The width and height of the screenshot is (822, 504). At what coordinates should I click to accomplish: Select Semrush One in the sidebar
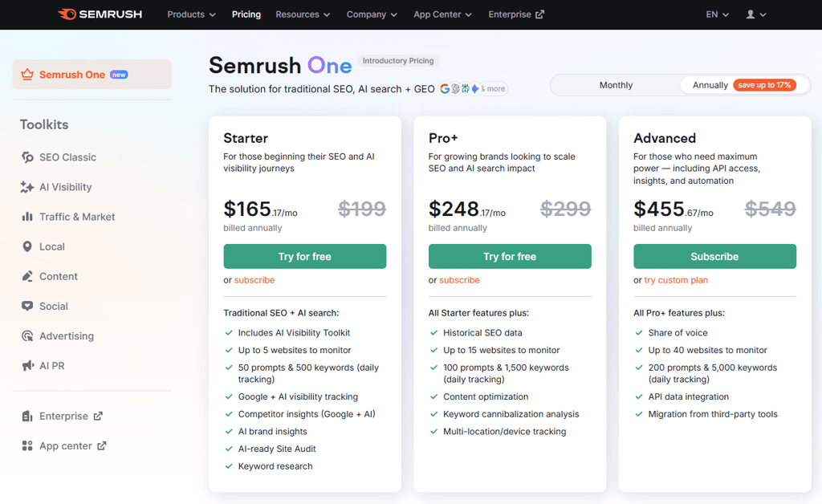click(92, 75)
